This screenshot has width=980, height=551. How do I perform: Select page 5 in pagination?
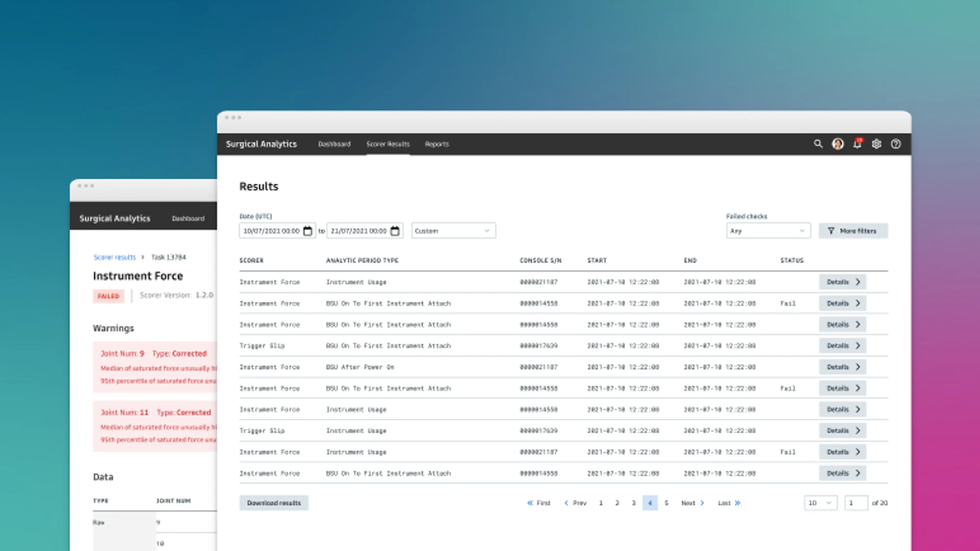[666, 503]
